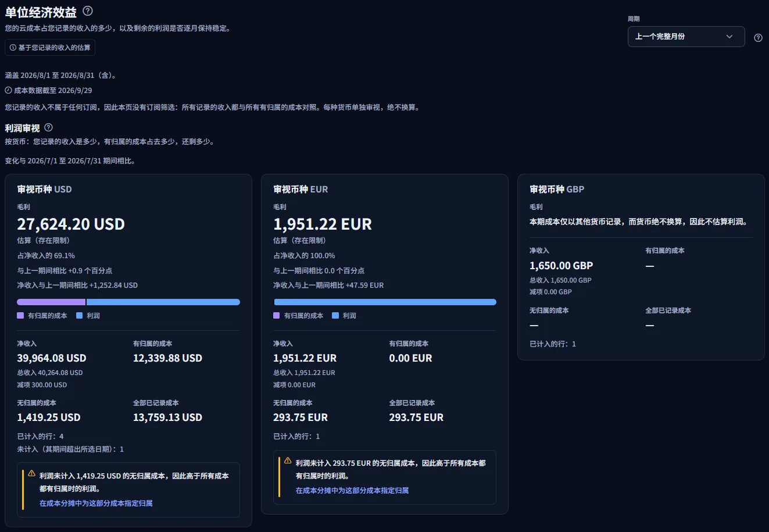Screen dimensions: 769x532
Task: Click the clock icon before 成本数据截至
Action: click(x=8, y=90)
